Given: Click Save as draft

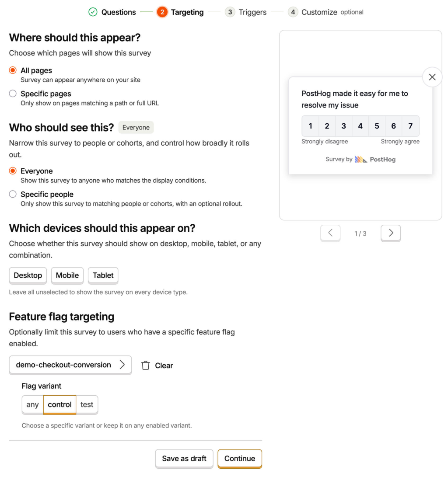Looking at the screenshot, I should [x=184, y=459].
